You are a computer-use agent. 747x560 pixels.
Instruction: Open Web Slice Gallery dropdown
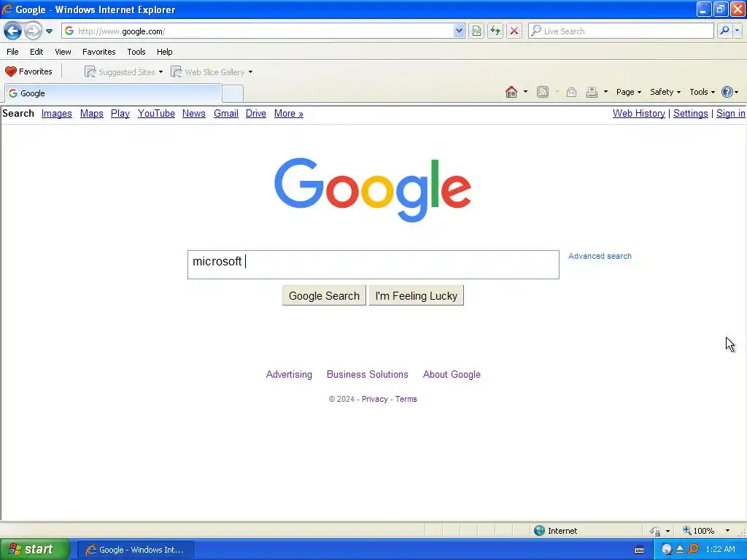click(x=212, y=72)
